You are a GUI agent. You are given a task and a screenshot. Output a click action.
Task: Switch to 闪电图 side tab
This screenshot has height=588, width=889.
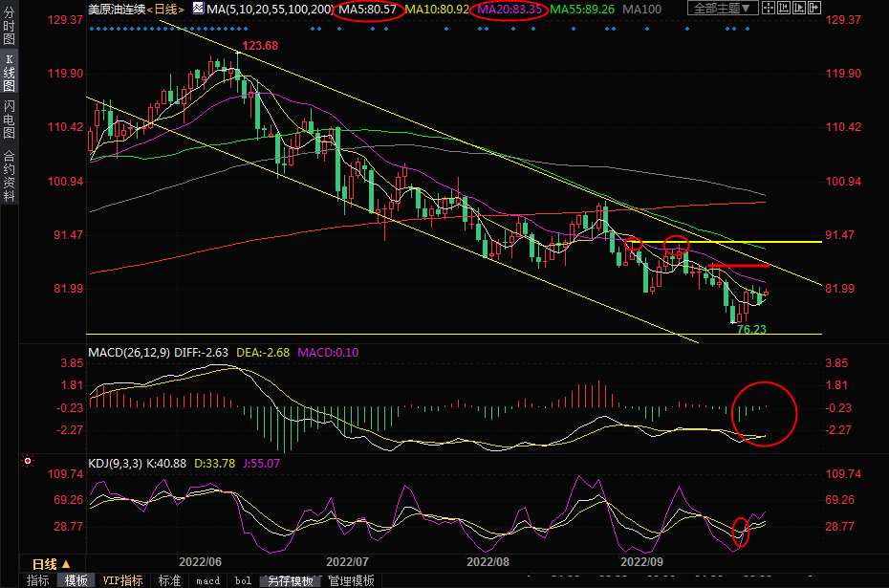point(9,119)
